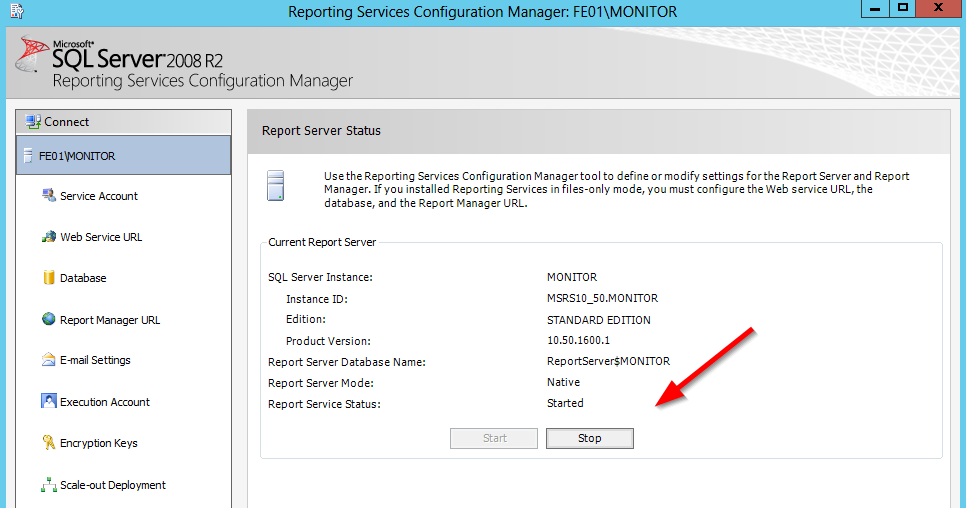Click the server icon beside the description
Image resolution: width=966 pixels, height=508 pixels.
(x=275, y=186)
